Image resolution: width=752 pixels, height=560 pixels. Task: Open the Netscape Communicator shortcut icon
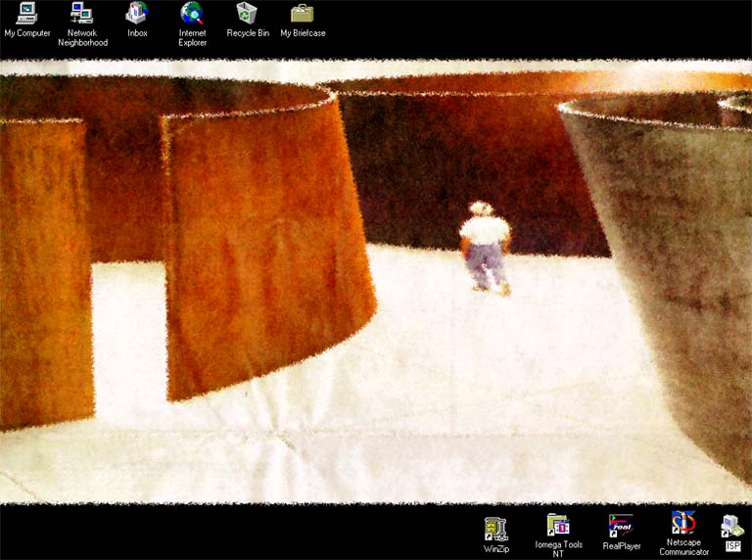coord(683,523)
